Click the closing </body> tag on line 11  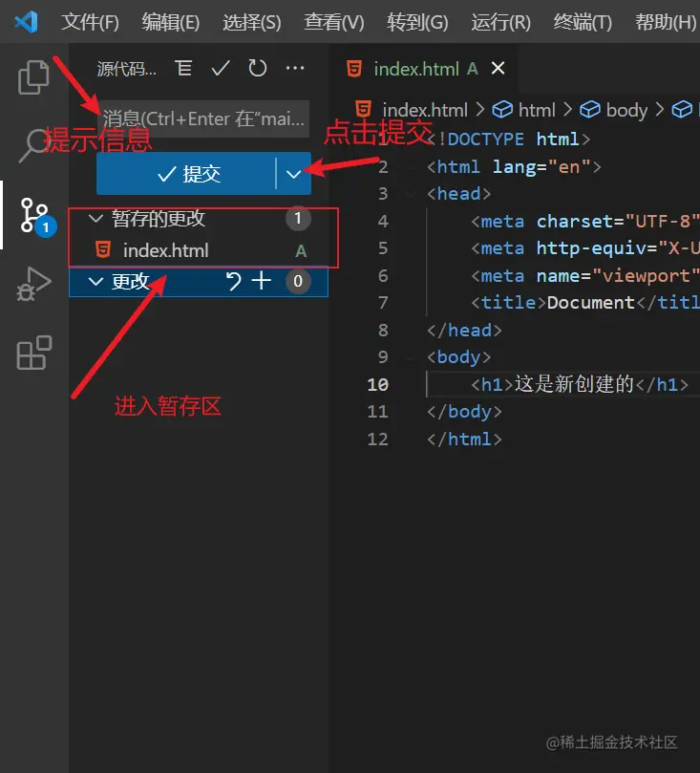pyautogui.click(x=464, y=412)
